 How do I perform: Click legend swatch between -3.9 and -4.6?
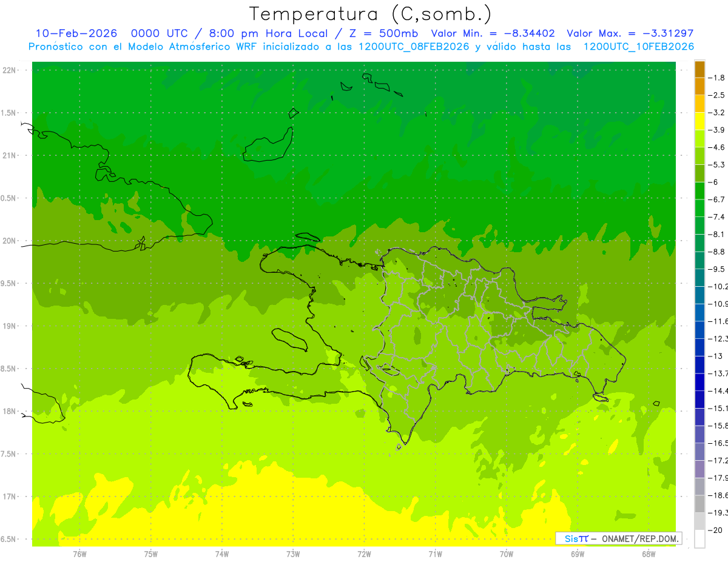(699, 139)
